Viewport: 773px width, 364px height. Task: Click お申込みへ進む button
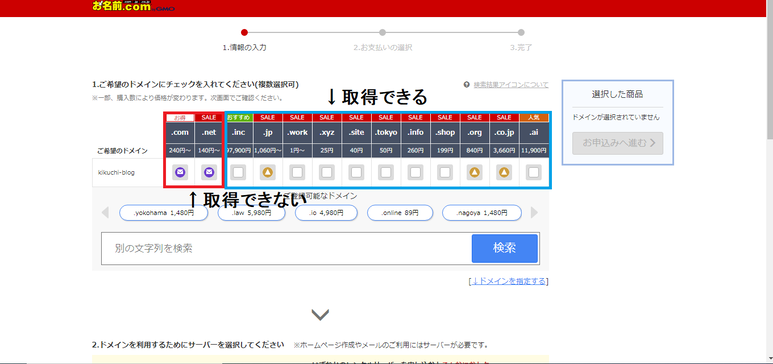(x=618, y=143)
